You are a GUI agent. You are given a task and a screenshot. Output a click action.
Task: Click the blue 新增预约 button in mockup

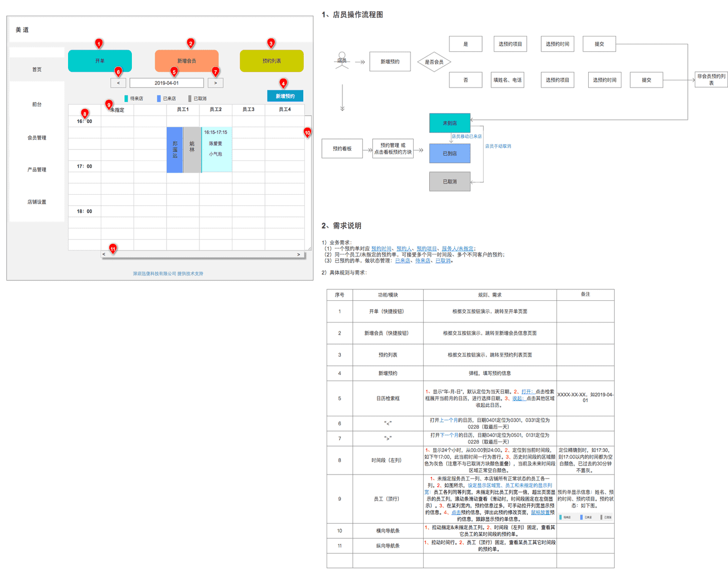285,96
